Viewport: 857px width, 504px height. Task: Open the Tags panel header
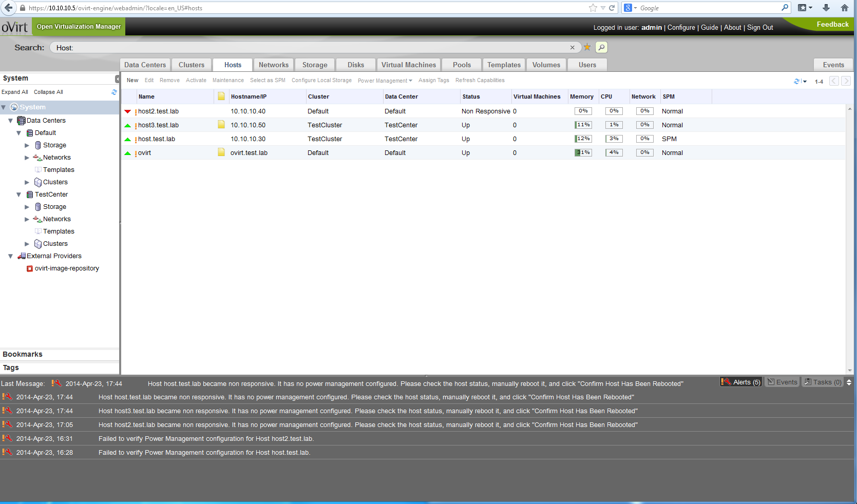[x=60, y=367]
